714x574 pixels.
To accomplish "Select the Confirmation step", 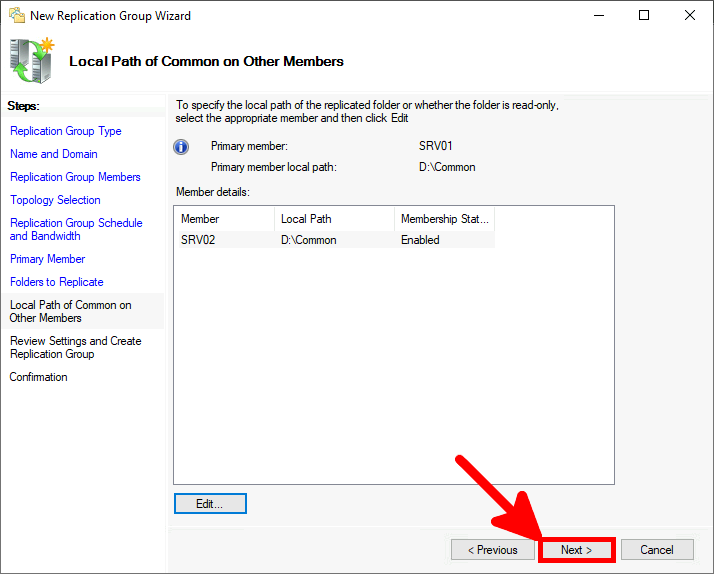I will tap(38, 377).
